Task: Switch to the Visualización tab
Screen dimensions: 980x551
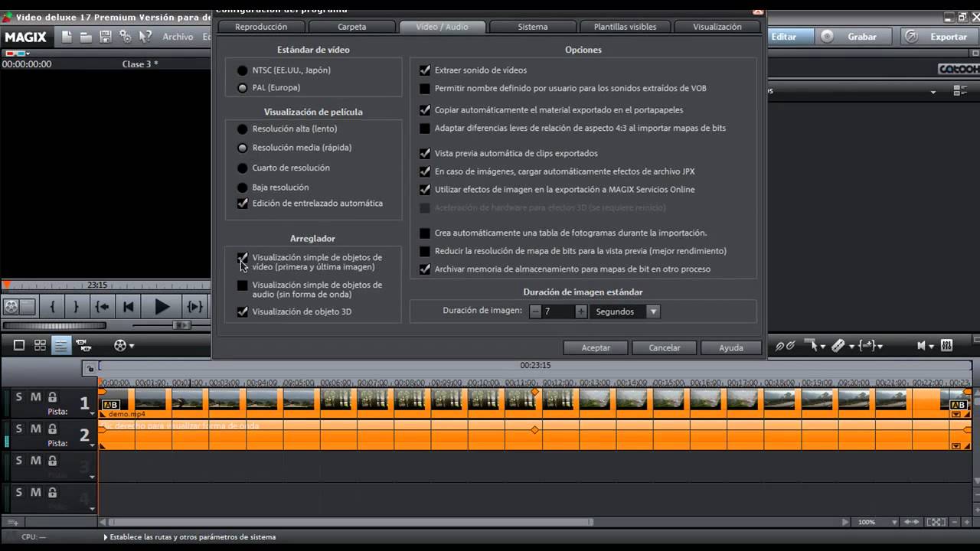Action: point(717,27)
